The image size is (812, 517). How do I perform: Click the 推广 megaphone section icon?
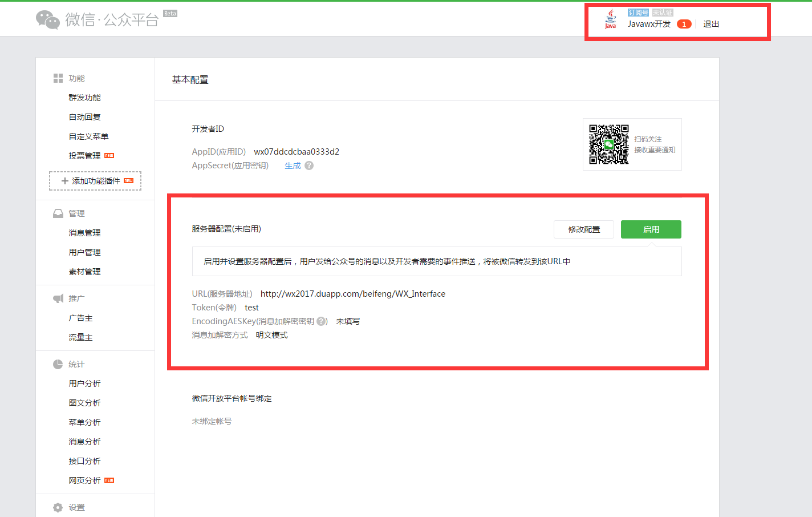tap(58, 298)
